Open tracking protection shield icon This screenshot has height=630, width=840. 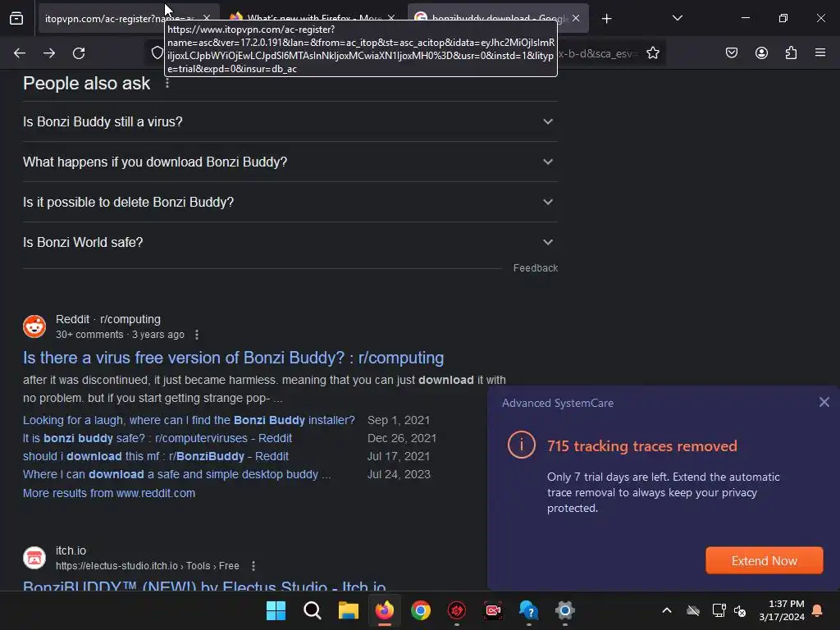(x=157, y=52)
